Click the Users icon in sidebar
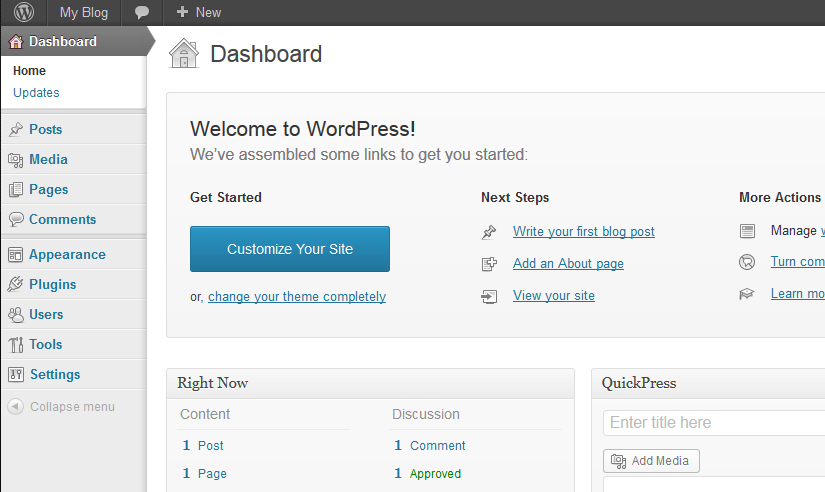This screenshot has height=492, width=825. click(x=15, y=314)
